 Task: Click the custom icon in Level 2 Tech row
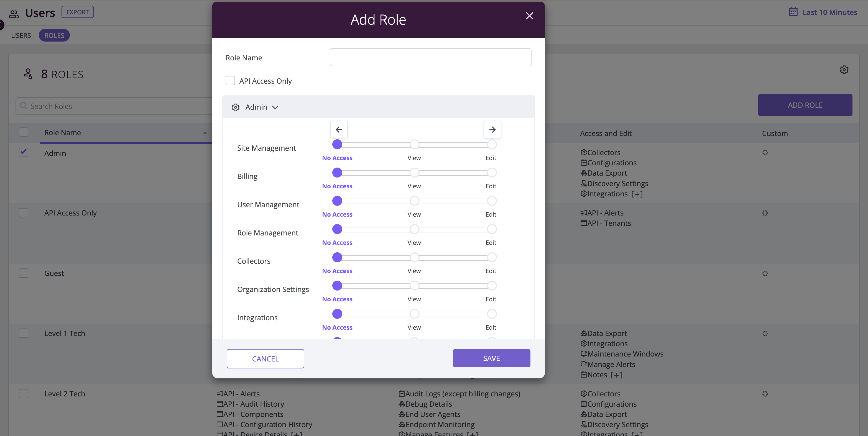pyautogui.click(x=765, y=394)
